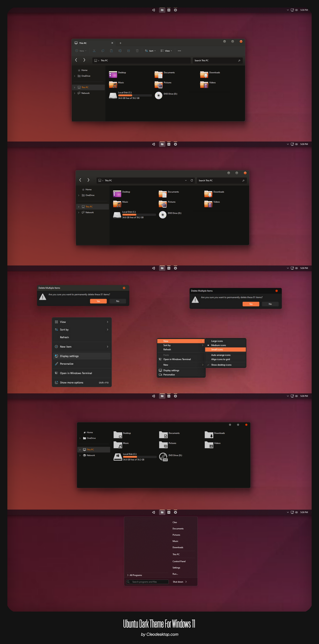
Task: Select the white DVD Drive (D:) icon
Action: click(x=163, y=457)
